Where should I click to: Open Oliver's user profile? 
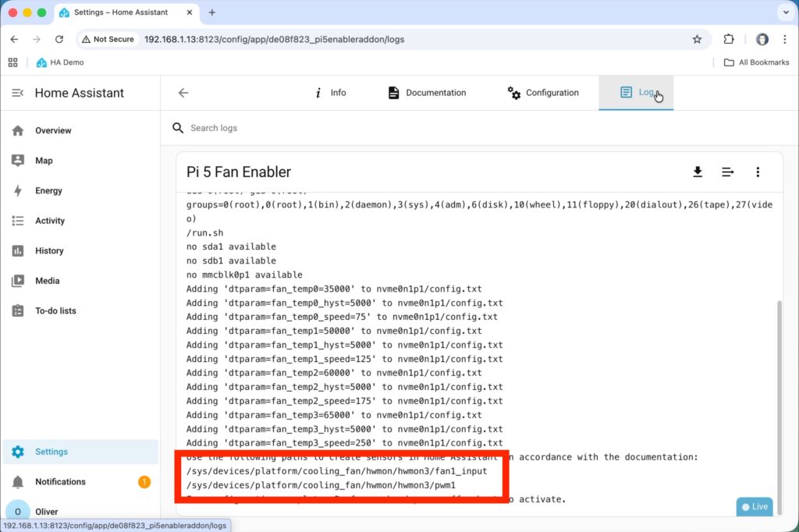click(47, 512)
